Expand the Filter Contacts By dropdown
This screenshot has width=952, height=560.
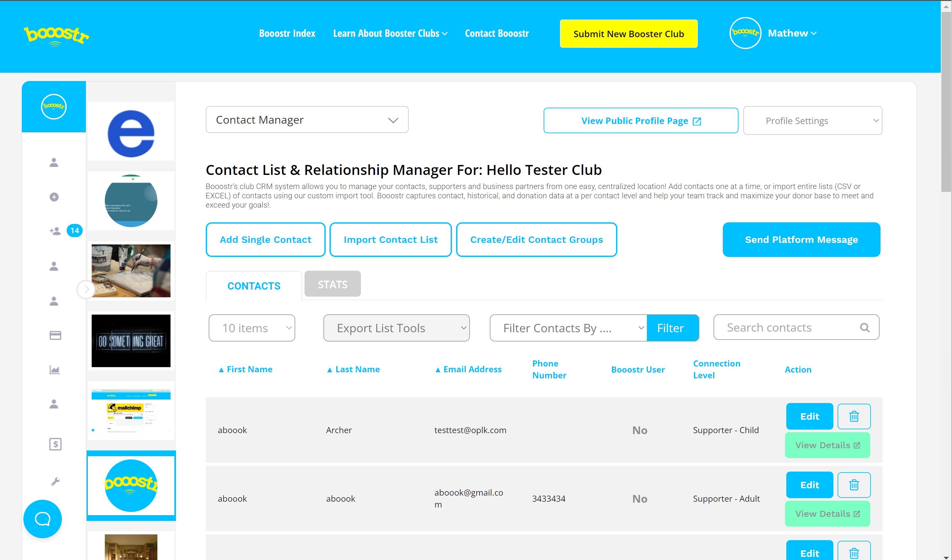[568, 328]
